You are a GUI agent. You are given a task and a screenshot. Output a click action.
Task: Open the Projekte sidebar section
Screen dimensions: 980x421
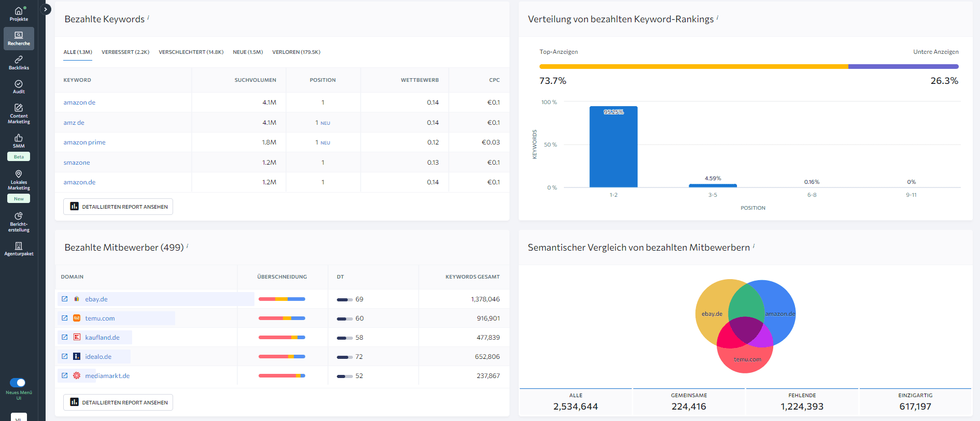(19, 14)
